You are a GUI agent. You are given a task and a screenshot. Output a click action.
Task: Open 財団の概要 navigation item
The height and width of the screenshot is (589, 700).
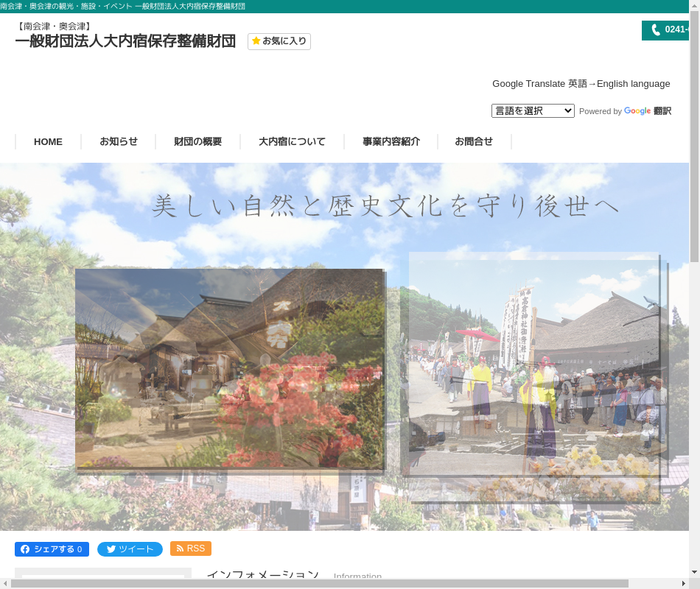(x=197, y=141)
